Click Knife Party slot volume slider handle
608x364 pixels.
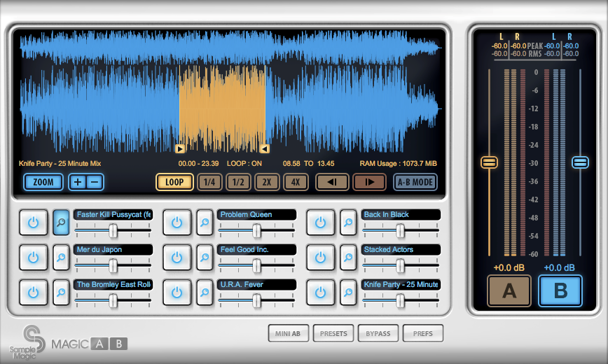pos(400,300)
